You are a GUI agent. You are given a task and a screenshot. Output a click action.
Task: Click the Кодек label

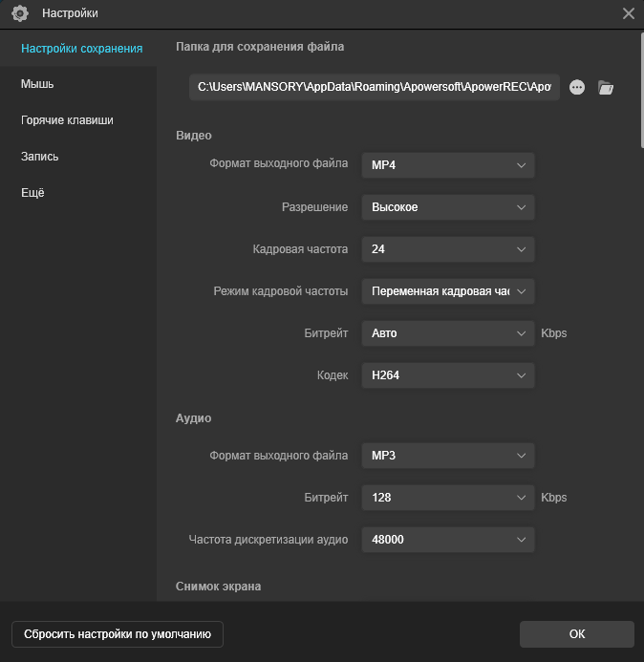[x=333, y=375]
